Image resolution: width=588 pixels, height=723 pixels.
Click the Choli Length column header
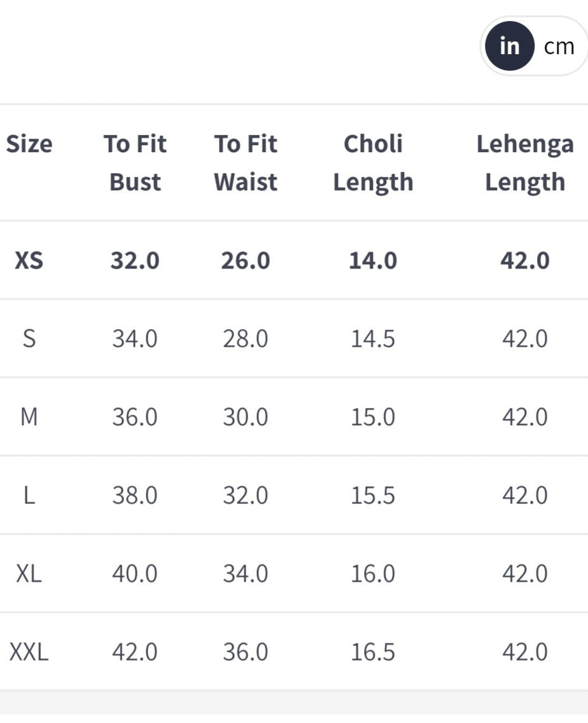(373, 163)
